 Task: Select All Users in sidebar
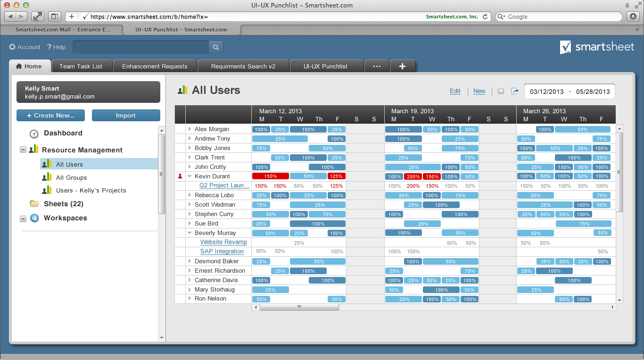(99, 164)
